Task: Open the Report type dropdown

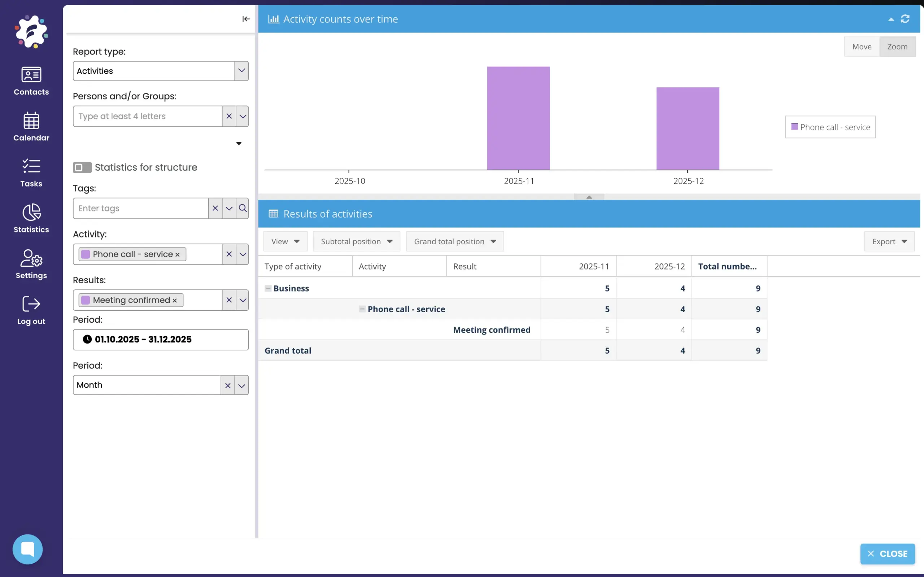Action: click(241, 71)
